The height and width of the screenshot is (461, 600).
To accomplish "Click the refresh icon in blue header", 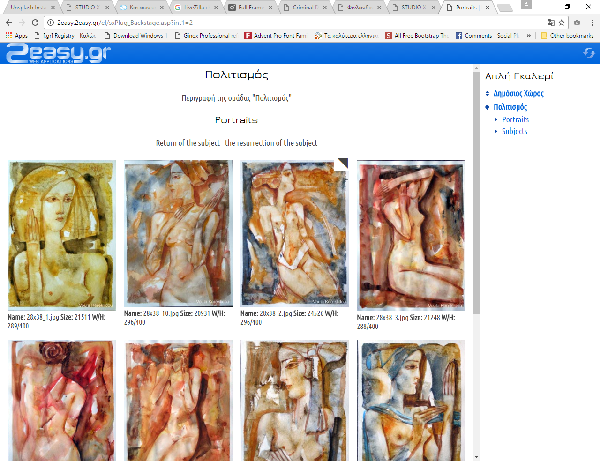I will (x=589, y=53).
